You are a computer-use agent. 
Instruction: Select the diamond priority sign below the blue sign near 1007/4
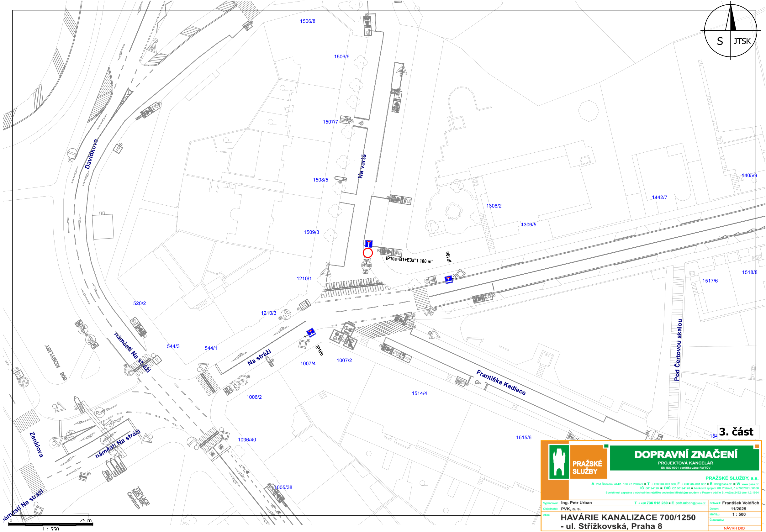click(303, 344)
